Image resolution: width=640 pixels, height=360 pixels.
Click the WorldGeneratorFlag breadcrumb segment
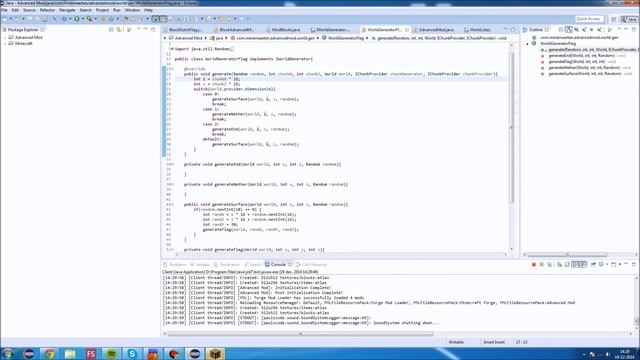pyautogui.click(x=342, y=38)
